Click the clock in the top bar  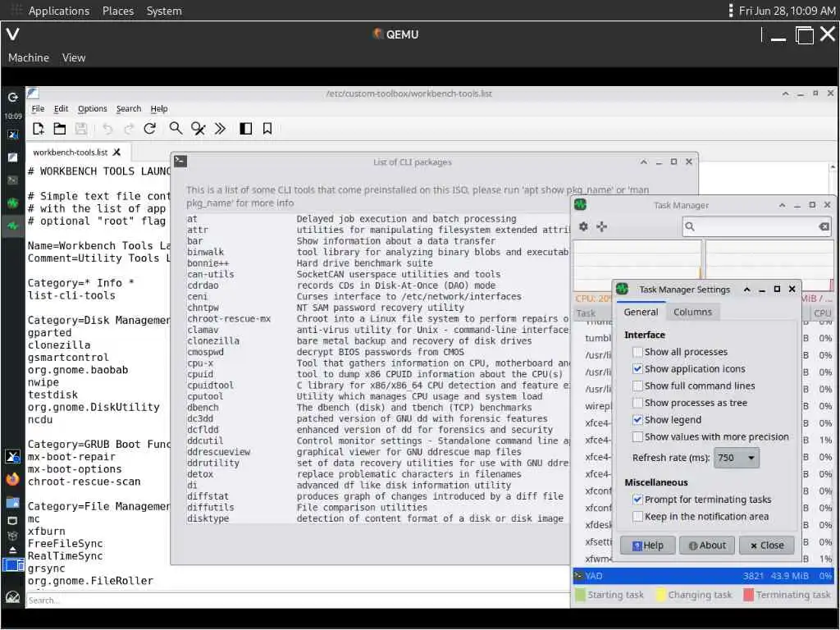click(787, 11)
